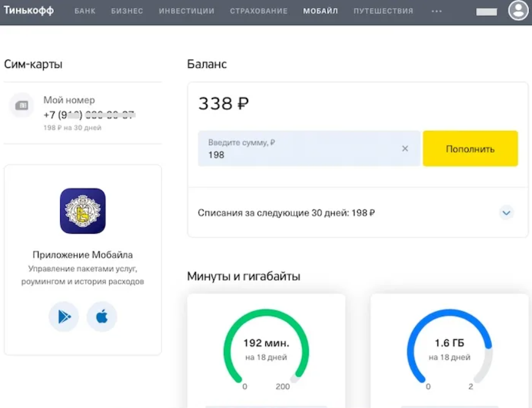Image resolution: width=532 pixels, height=408 pixels.
Task: Switch to the Бизнес section
Action: point(127,11)
